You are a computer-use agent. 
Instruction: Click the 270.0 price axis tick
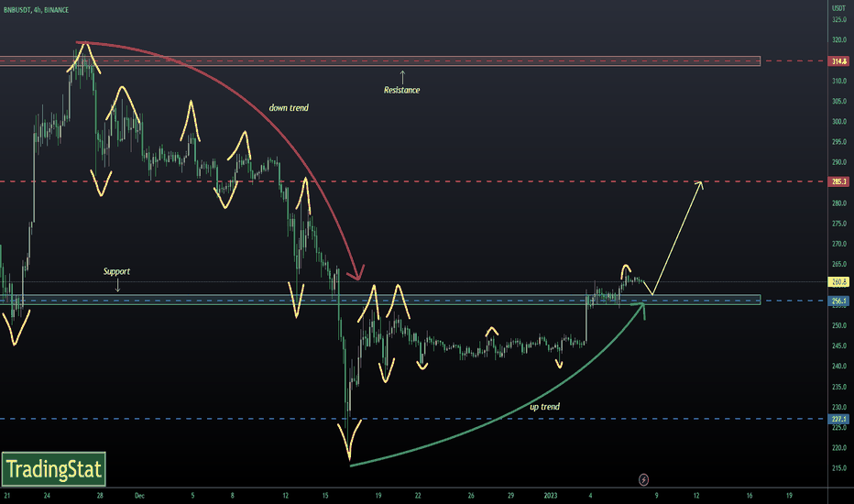click(839, 244)
